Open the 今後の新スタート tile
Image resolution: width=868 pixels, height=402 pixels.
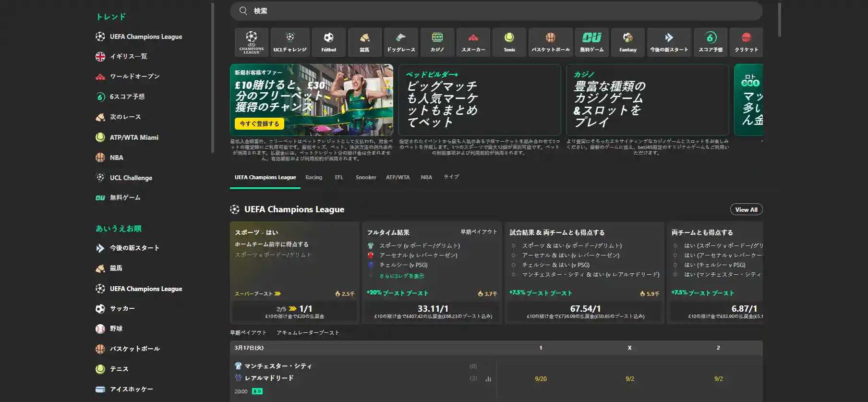669,42
